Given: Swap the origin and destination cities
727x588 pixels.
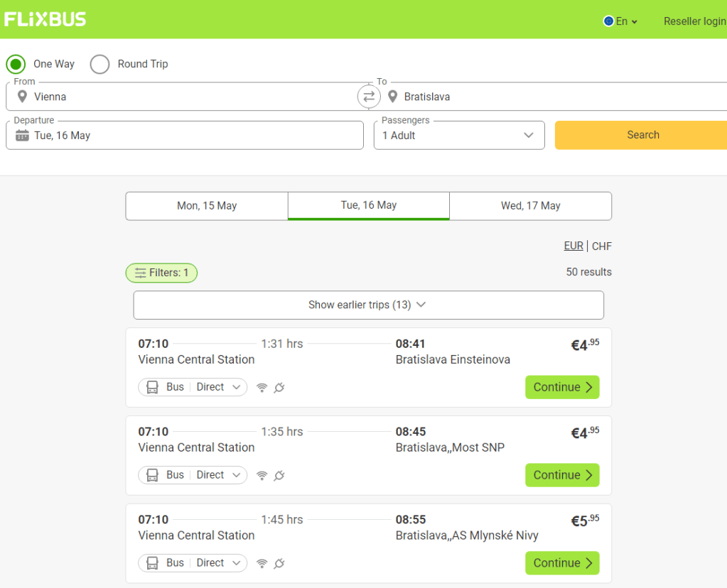Looking at the screenshot, I should (369, 97).
